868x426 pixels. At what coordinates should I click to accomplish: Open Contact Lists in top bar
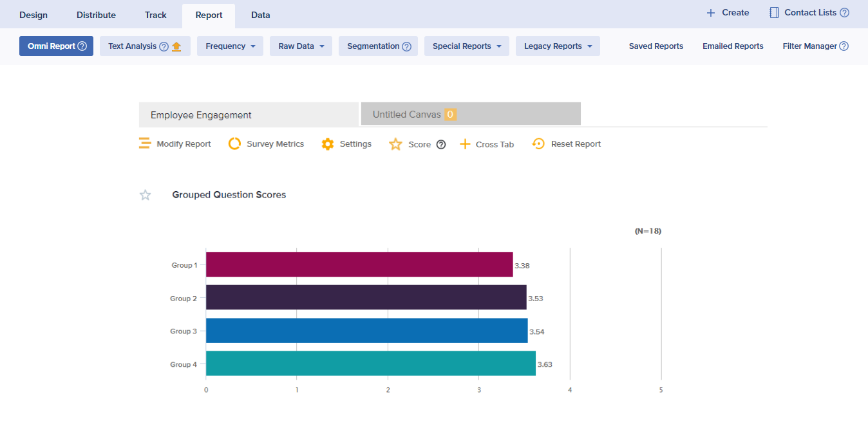tap(809, 13)
